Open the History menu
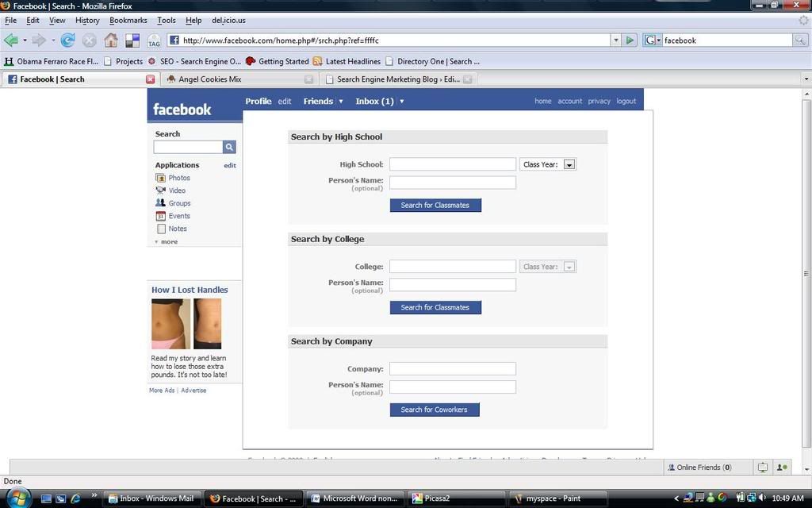 [87, 20]
